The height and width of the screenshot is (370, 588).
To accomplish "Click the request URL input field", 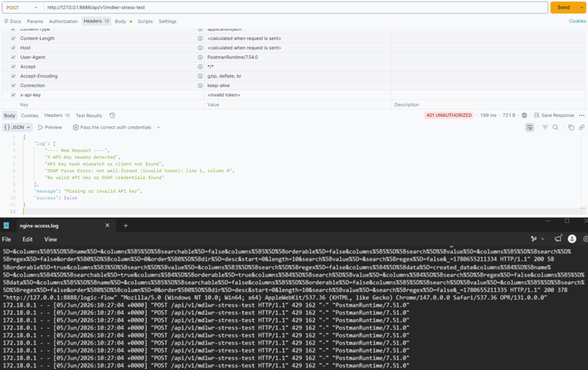I will point(296,8).
